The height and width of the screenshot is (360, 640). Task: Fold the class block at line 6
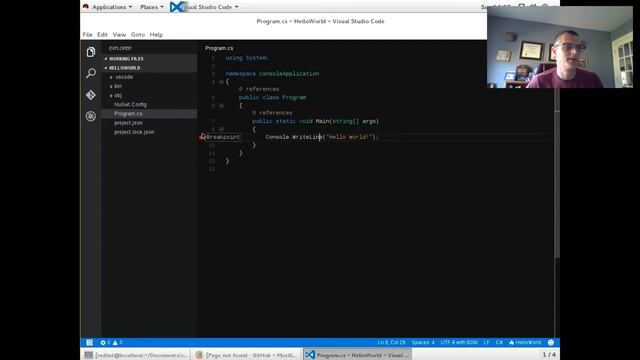(x=221, y=105)
